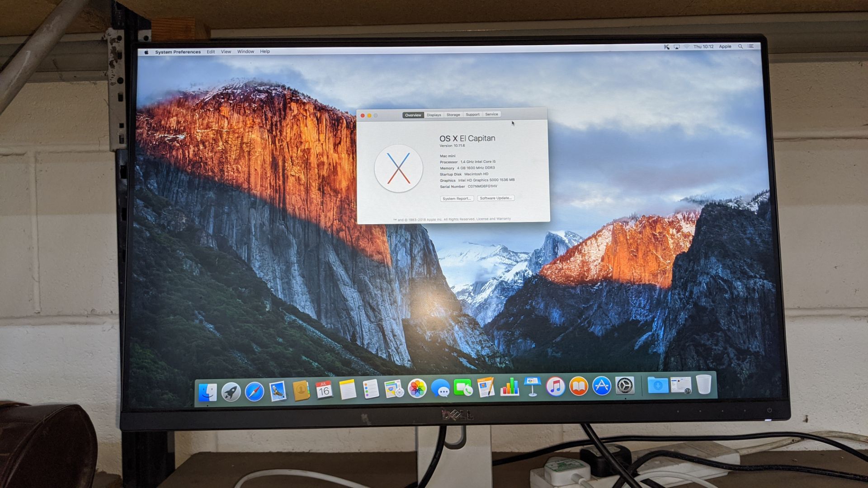
Task: Open Reminders list icon in Dock
Action: (x=371, y=389)
